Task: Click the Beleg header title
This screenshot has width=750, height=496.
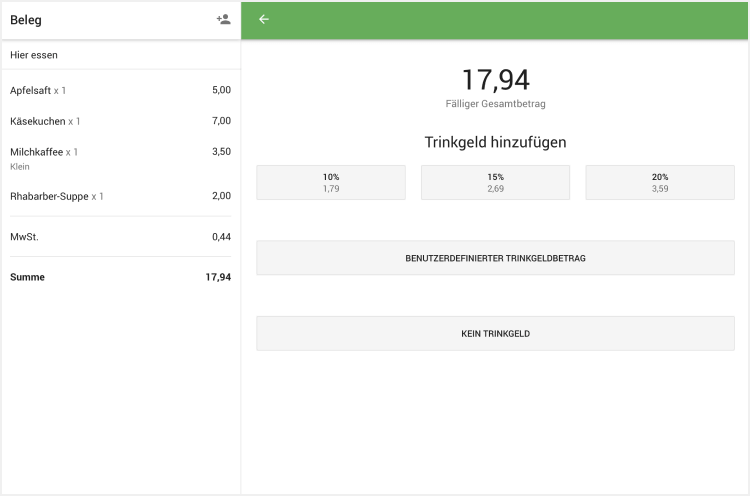Action: coord(26,20)
